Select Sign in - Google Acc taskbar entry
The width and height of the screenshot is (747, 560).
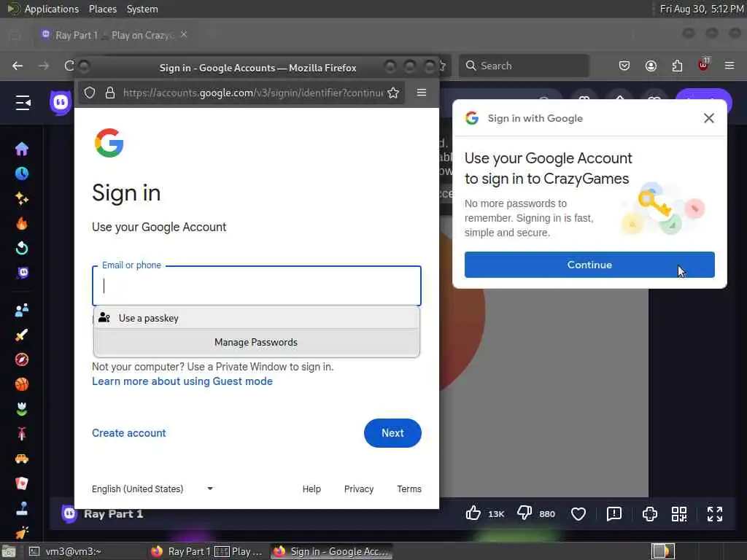[332, 551]
